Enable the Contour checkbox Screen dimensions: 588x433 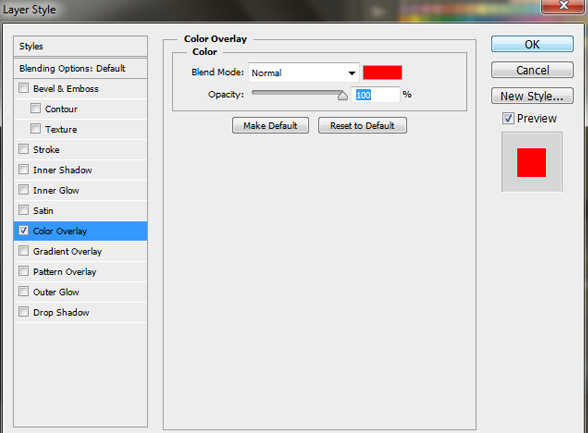[x=35, y=108]
